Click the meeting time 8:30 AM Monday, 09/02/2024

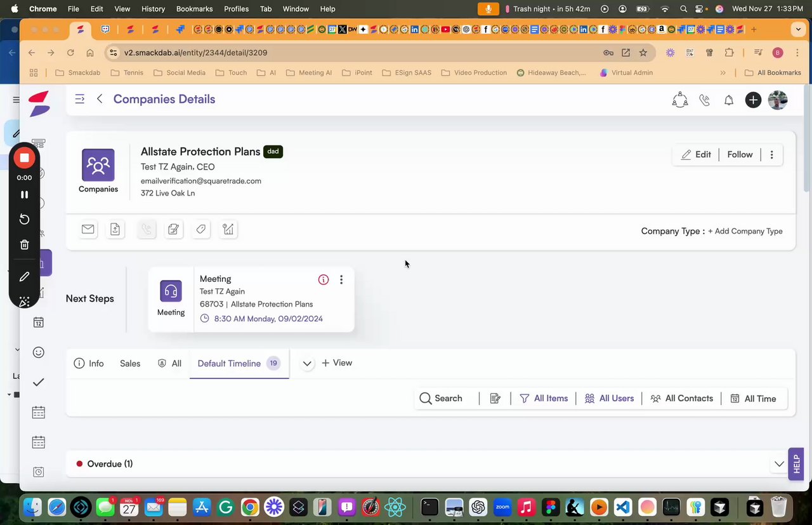pos(268,319)
